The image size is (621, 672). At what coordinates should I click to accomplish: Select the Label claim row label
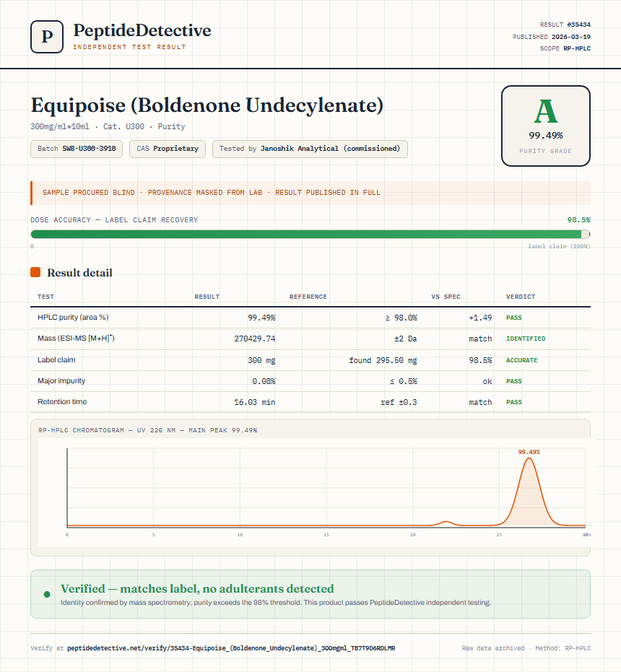point(56,359)
